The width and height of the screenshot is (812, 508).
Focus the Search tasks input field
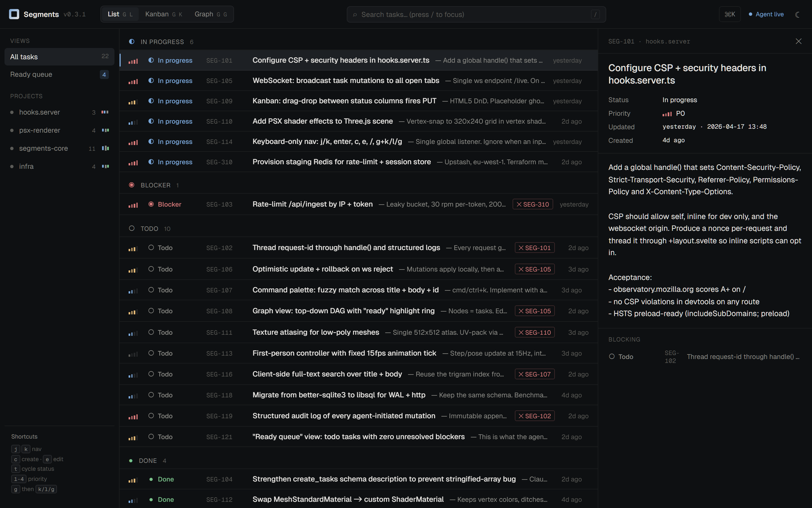[x=476, y=14]
